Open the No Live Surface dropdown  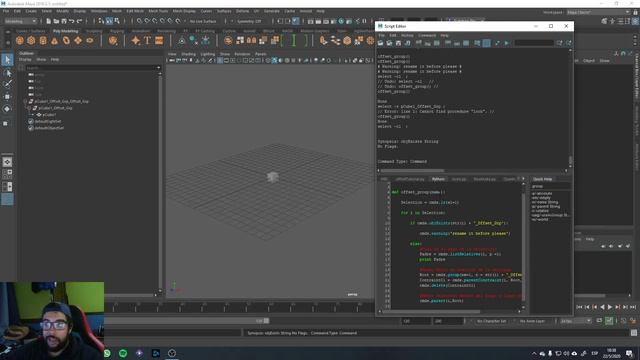(203, 21)
